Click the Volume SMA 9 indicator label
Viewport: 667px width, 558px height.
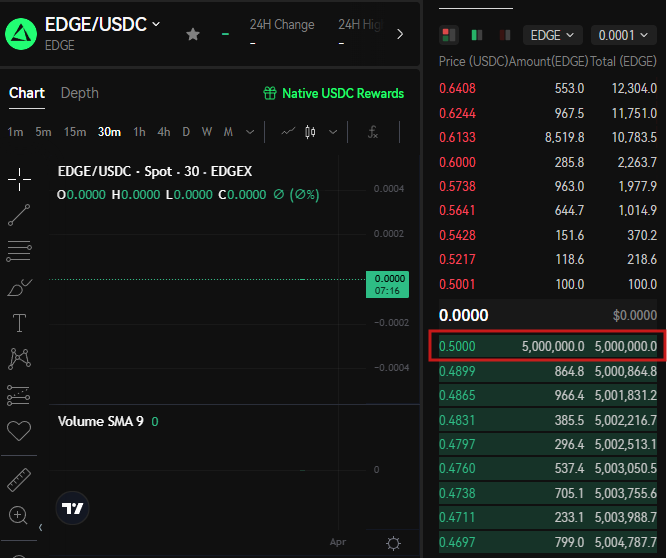pyautogui.click(x=100, y=421)
